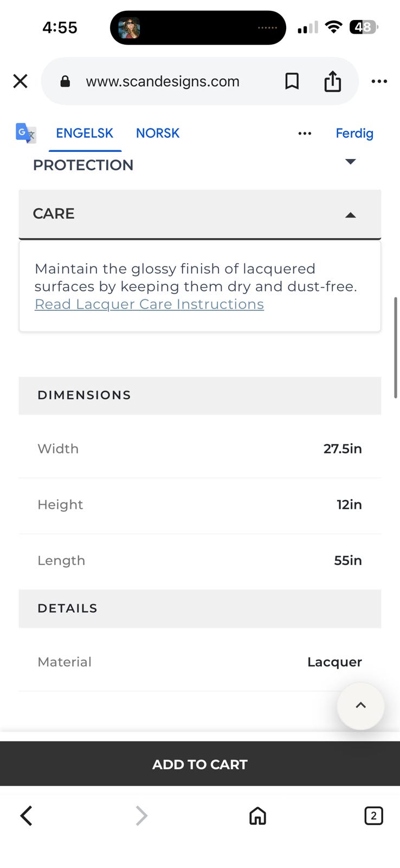400x868 pixels.
Task: Tap the ADD TO CART button
Action: [x=200, y=764]
